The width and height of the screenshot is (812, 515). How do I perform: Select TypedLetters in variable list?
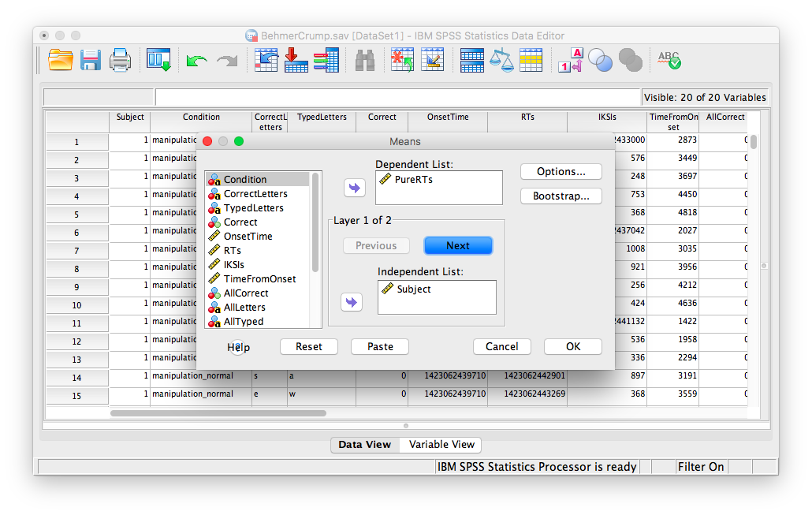click(258, 207)
